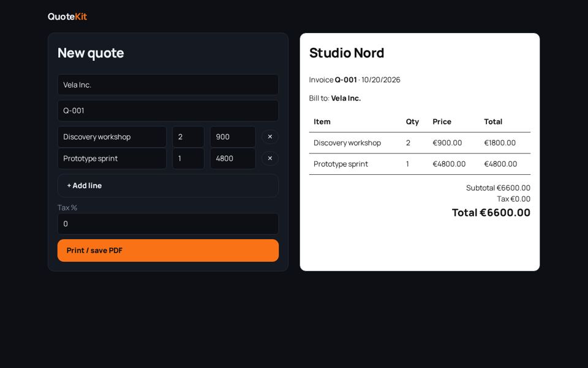Edit the 4800 price field
The width and height of the screenshot is (588, 368).
pos(233,158)
